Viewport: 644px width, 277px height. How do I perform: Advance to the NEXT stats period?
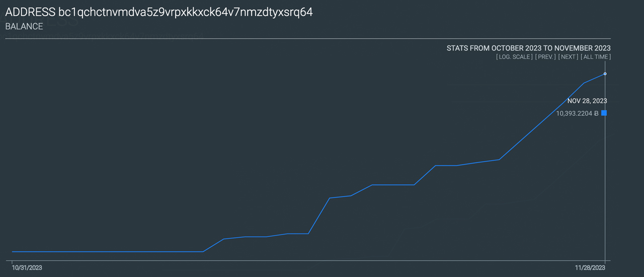point(569,57)
